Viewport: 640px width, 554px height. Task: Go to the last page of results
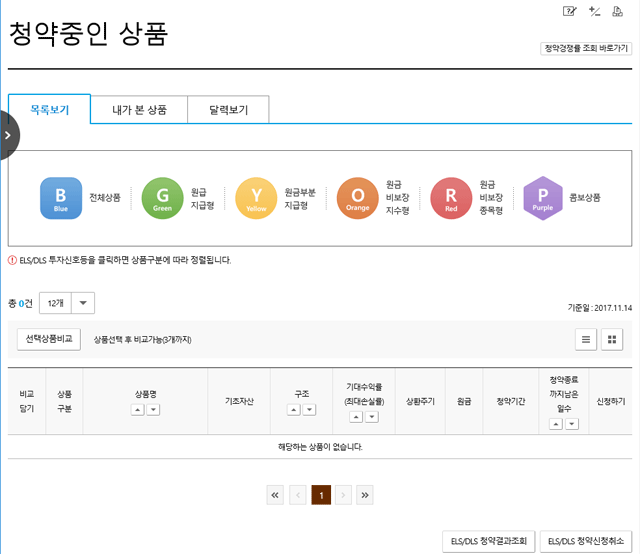coord(365,494)
